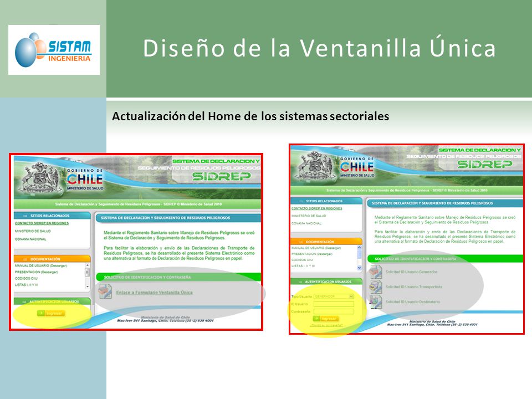Screen dimensions: 532x399
Task: Click Sitios Relacionados header in left screenshot
Action: (x=52, y=216)
